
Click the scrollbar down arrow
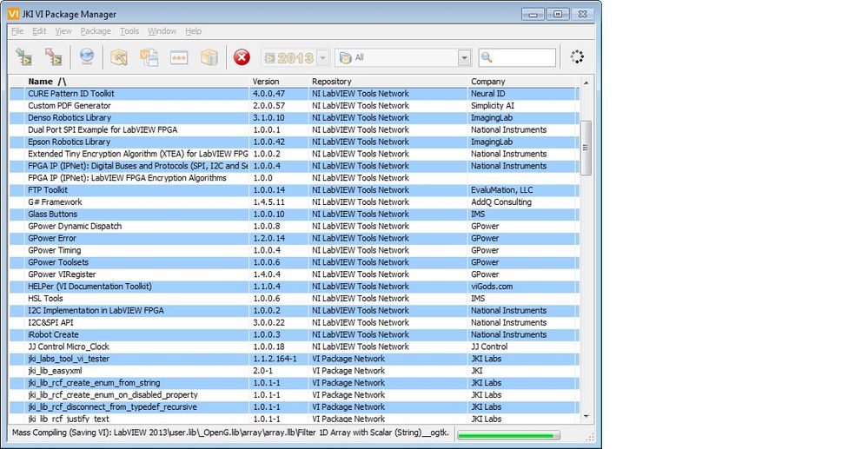(586, 417)
